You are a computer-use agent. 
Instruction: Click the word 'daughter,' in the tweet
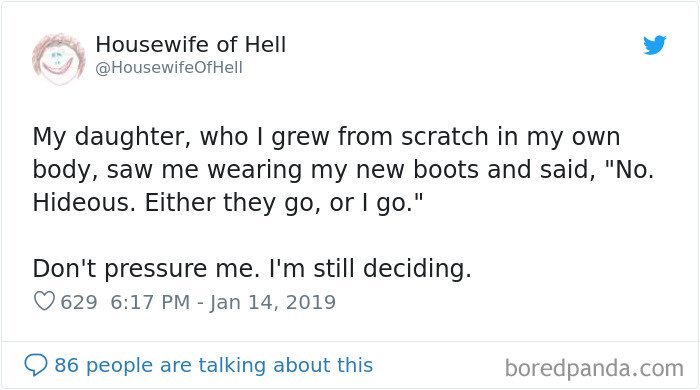pos(133,137)
